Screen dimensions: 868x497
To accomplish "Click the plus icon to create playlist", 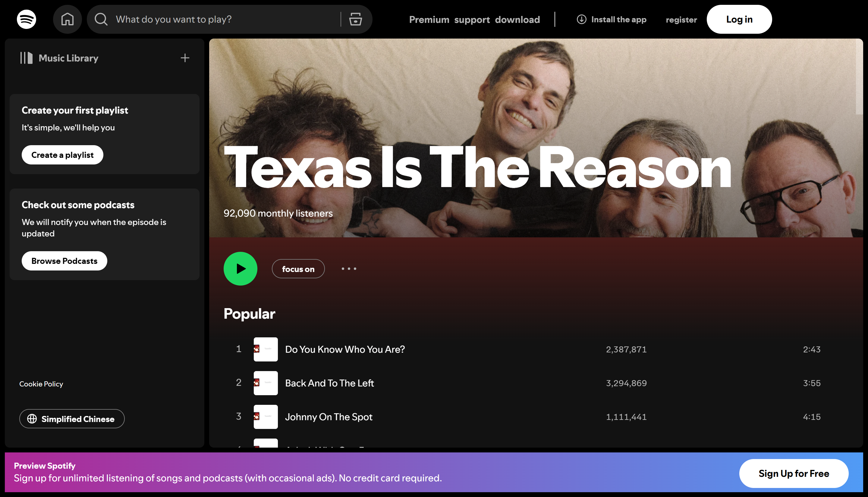I will tap(185, 58).
